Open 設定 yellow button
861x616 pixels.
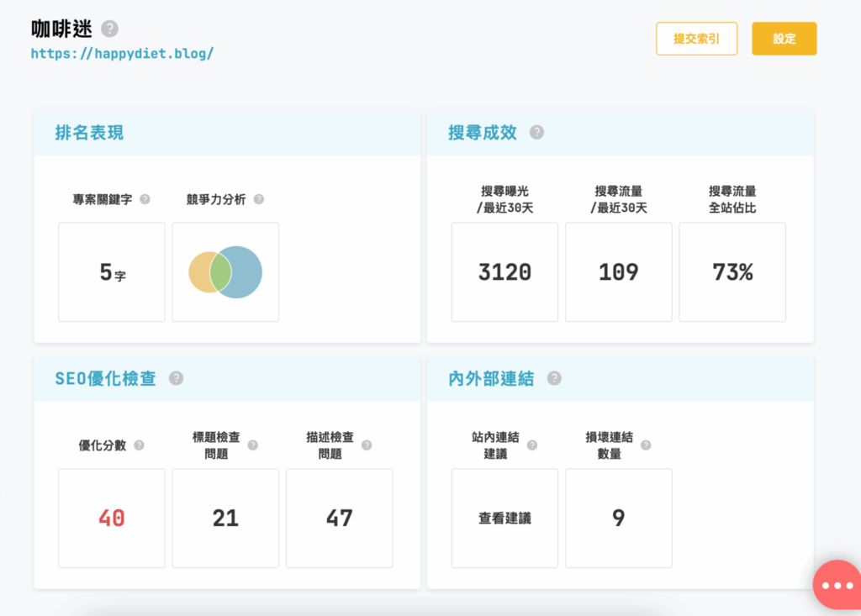(x=784, y=39)
